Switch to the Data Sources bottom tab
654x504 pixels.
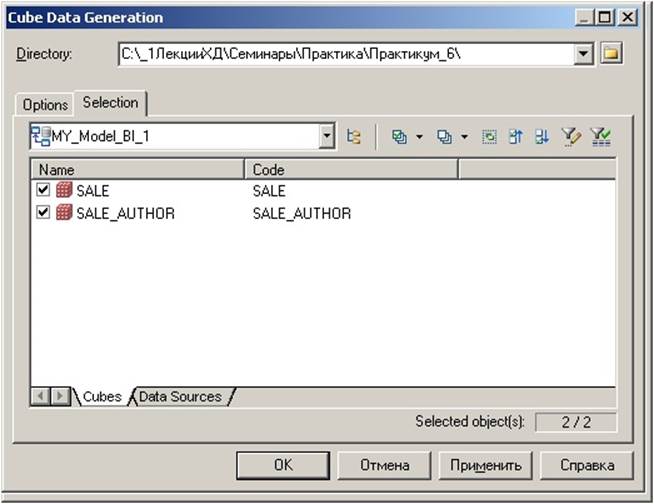pyautogui.click(x=180, y=396)
